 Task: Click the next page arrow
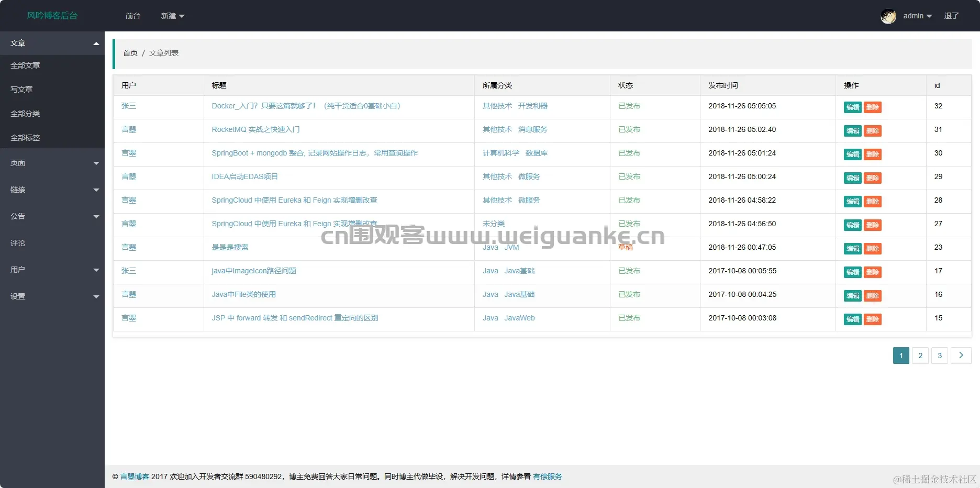961,356
